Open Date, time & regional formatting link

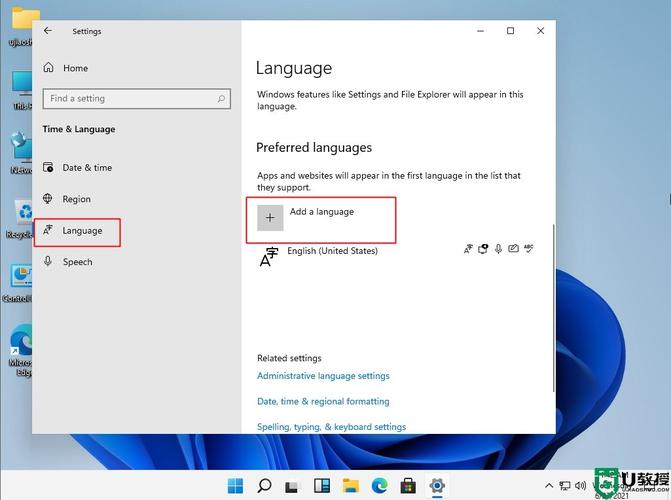point(323,402)
